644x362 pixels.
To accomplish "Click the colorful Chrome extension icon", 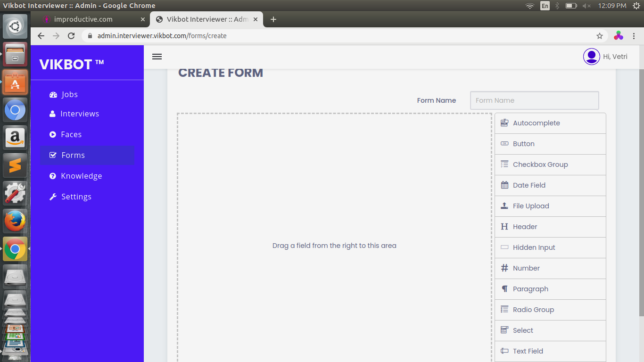I will (x=619, y=36).
